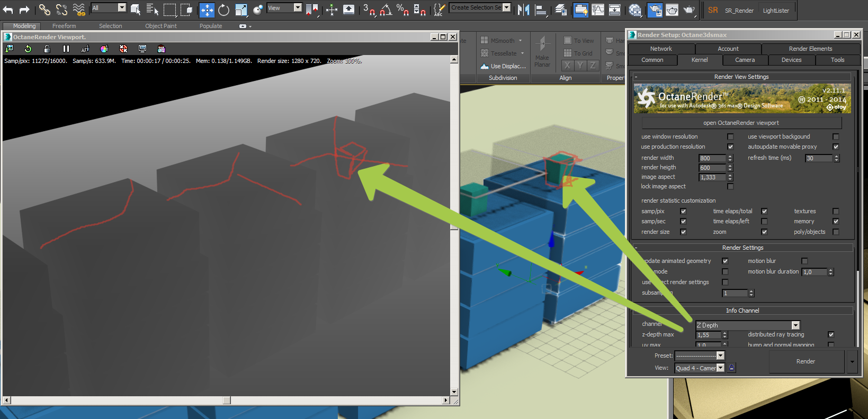
Task: Pause rendering in OctaneRender Viewport
Action: [x=66, y=49]
